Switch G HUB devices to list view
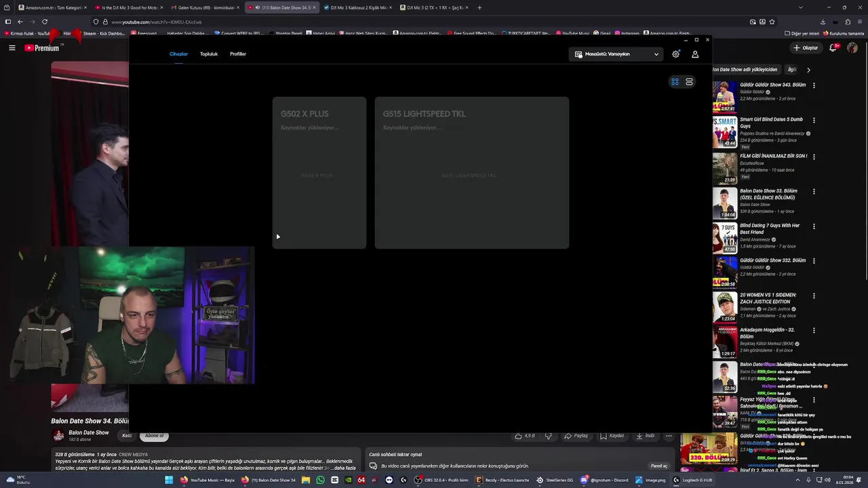Screen dimensions: 868x488 [689, 82]
